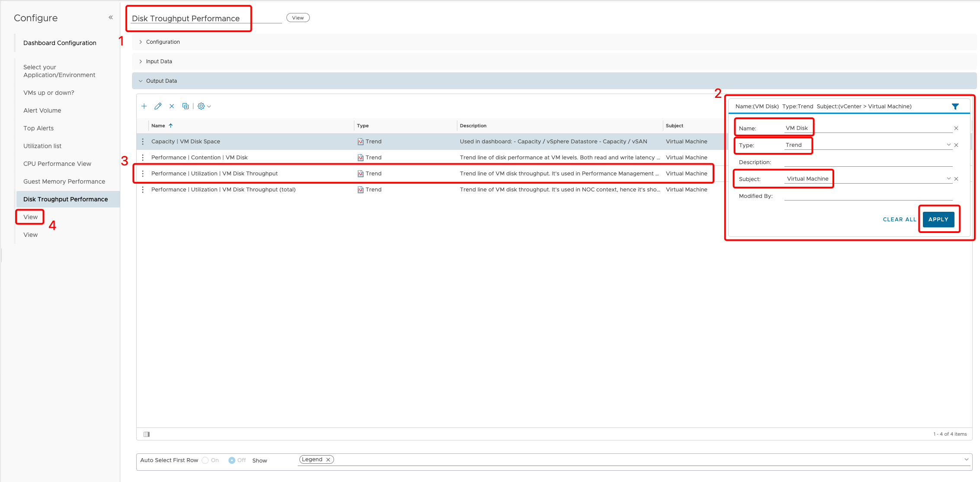Image resolution: width=980 pixels, height=482 pixels.
Task: Click the filter funnel icon in the filter panel
Action: [956, 106]
